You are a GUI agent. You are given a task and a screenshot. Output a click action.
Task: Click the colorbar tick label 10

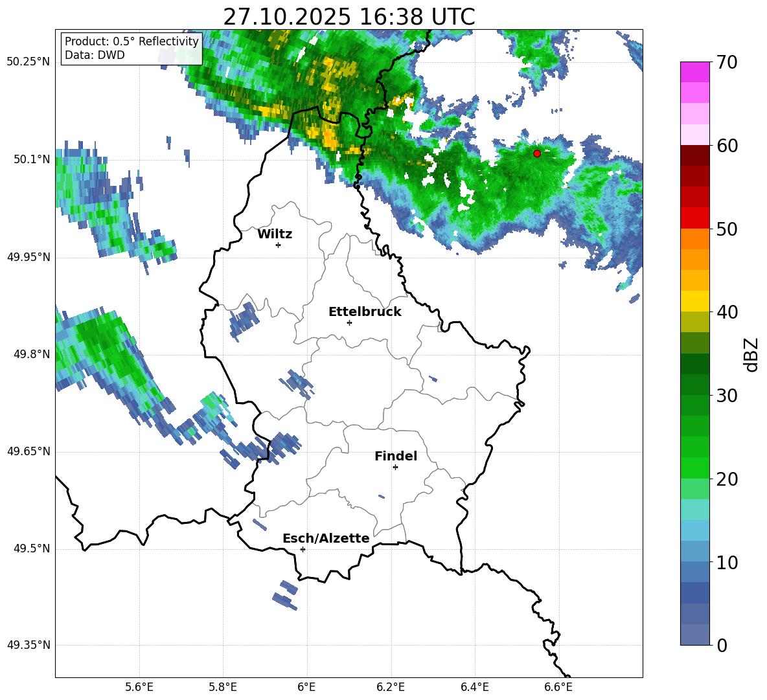pyautogui.click(x=727, y=563)
